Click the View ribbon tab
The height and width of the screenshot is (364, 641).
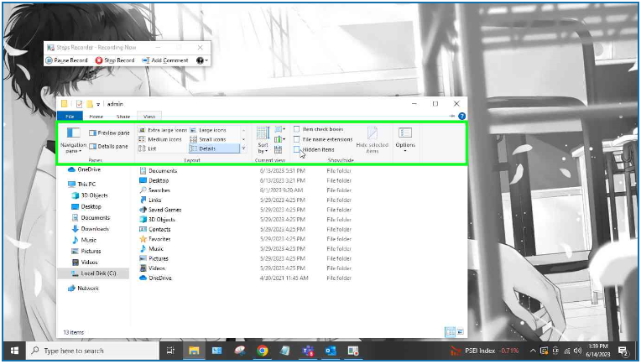point(149,117)
